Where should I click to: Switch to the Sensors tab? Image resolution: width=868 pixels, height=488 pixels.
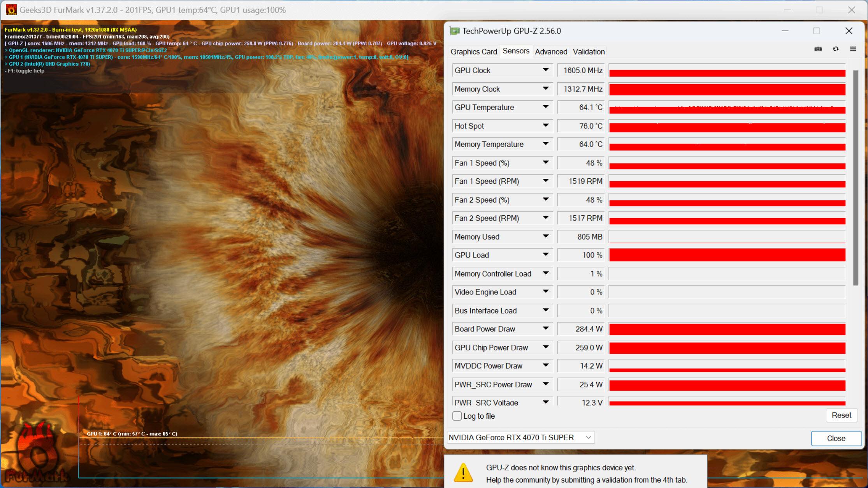click(515, 51)
